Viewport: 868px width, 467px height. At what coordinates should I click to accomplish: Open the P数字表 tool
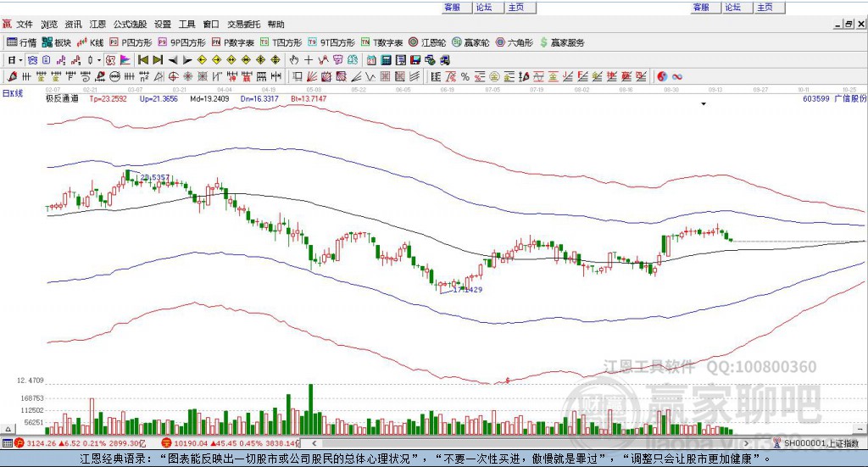pos(232,42)
